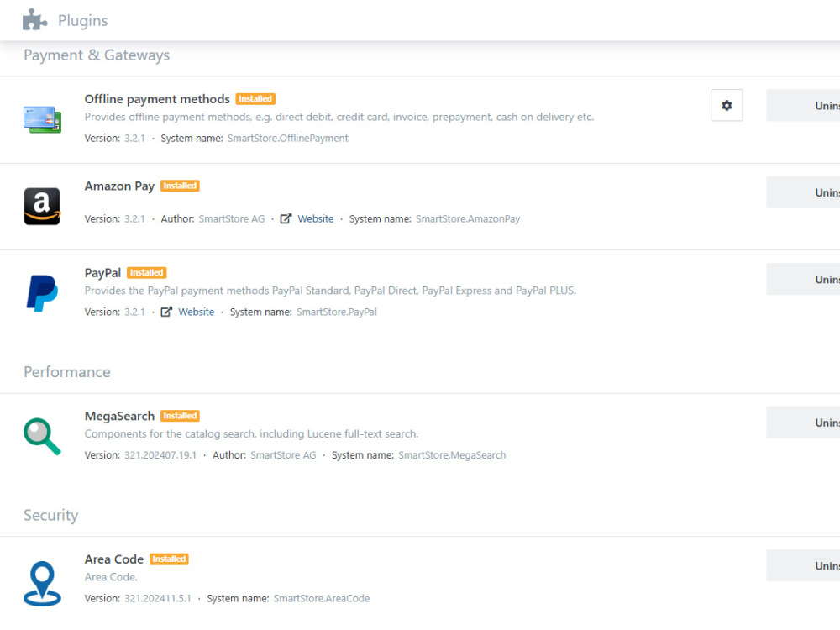Click the Installed badge next to PayPal
This screenshot has height=630, width=840.
coord(147,272)
